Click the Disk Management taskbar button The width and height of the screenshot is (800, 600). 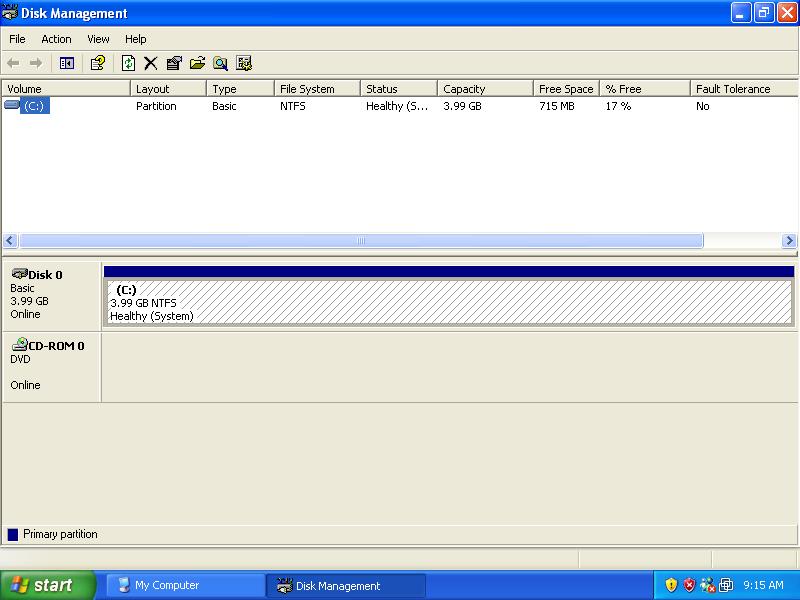346,585
